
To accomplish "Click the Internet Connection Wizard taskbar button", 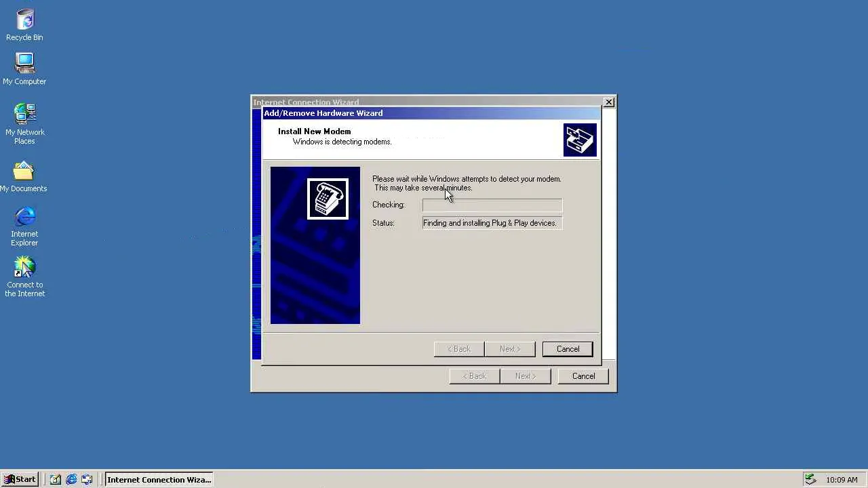I will pos(159,480).
